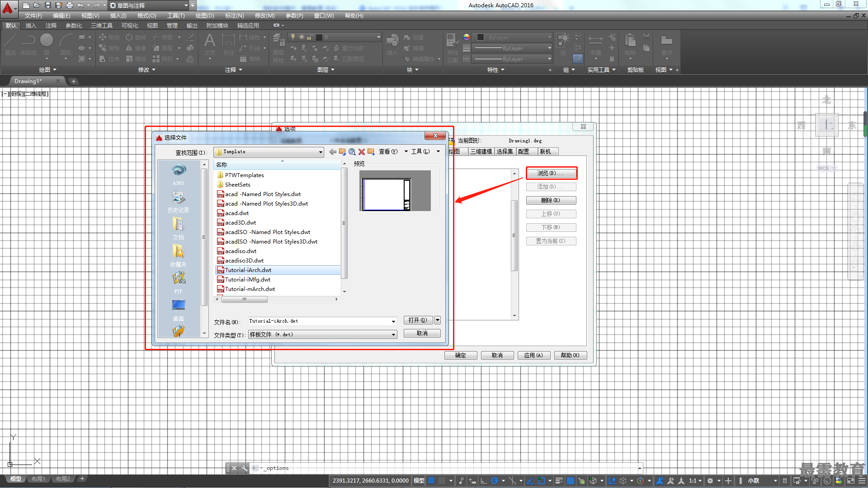Go back to the previous folder in file dialog
This screenshot has height=488, width=868.
coord(333,152)
